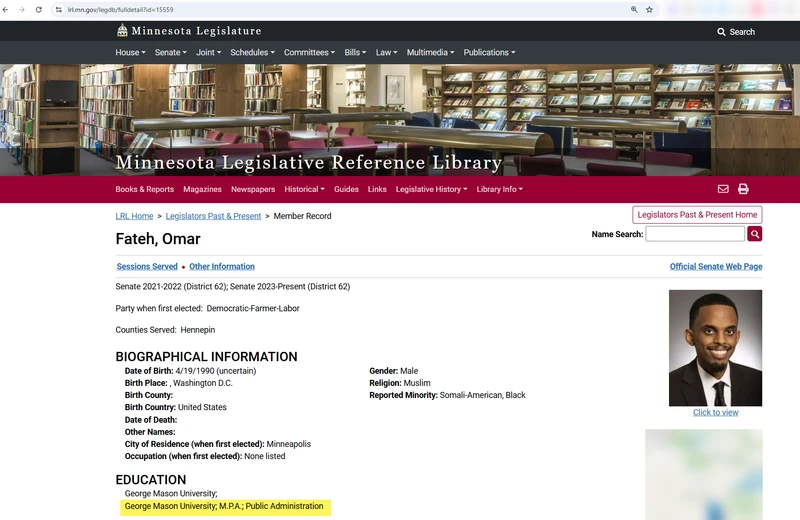Bookmark this page with star icon
Screen dimensions: 800x520
tap(649, 9)
